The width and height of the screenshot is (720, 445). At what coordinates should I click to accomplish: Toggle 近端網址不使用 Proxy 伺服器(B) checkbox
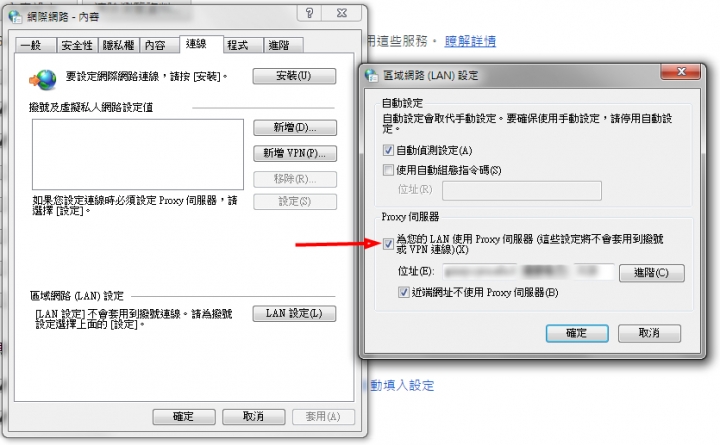pos(403,292)
